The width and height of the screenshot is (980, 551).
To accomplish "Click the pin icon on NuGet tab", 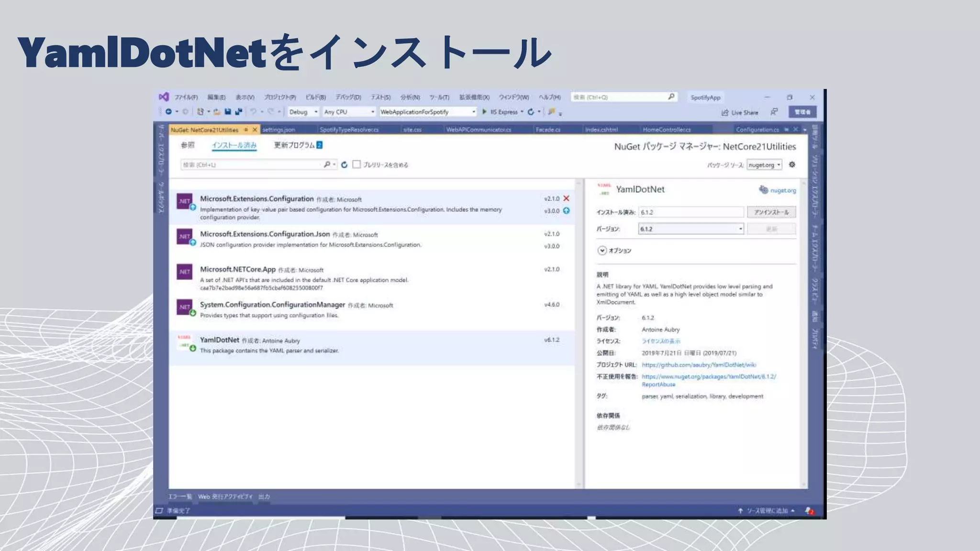I will coord(246,130).
